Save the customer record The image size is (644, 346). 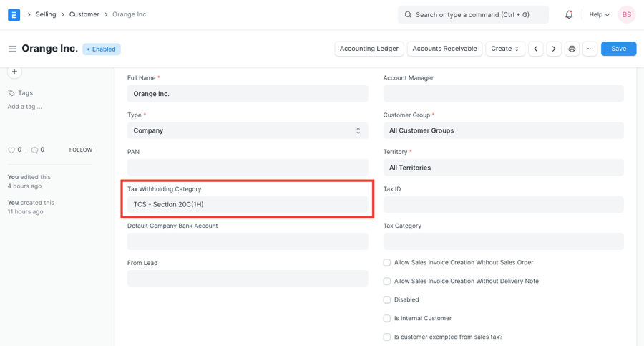pyautogui.click(x=618, y=49)
